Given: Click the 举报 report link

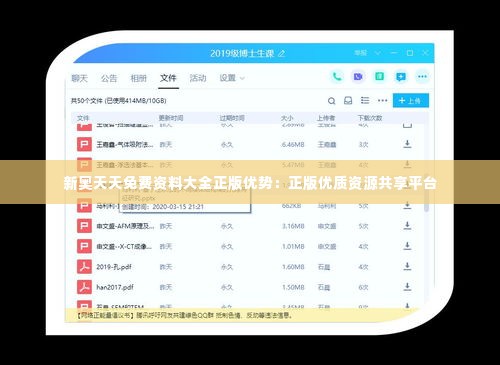Looking at the screenshot, I should click(360, 53).
